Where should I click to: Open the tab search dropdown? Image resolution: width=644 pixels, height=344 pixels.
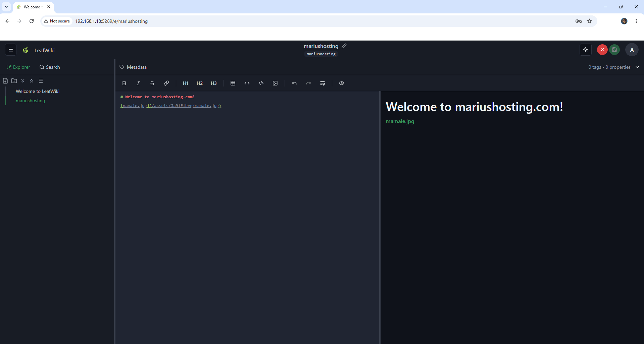[x=6, y=7]
